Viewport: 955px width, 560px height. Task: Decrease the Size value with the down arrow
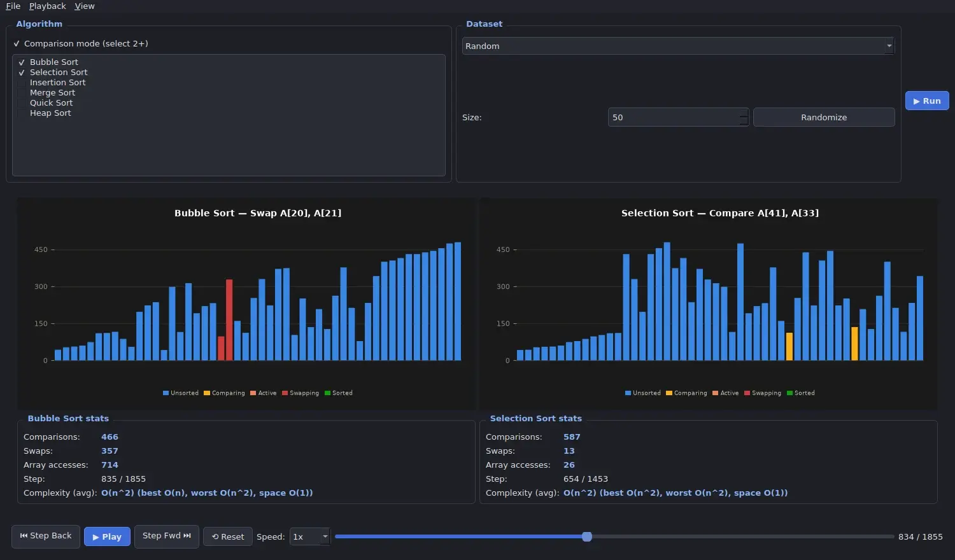[744, 121]
